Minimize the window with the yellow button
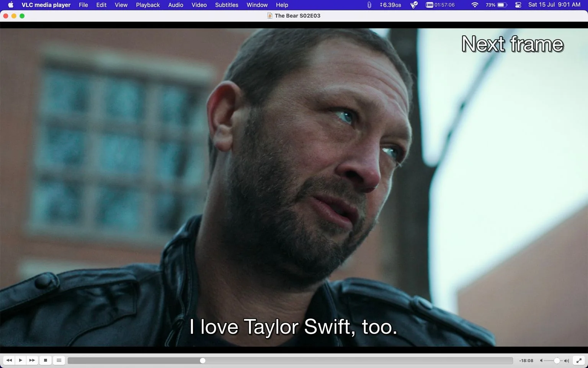The height and width of the screenshot is (368, 588). [x=14, y=16]
